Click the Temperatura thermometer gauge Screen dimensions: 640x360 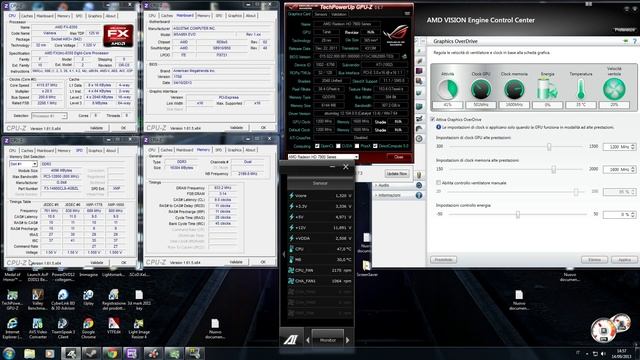[x=581, y=89]
